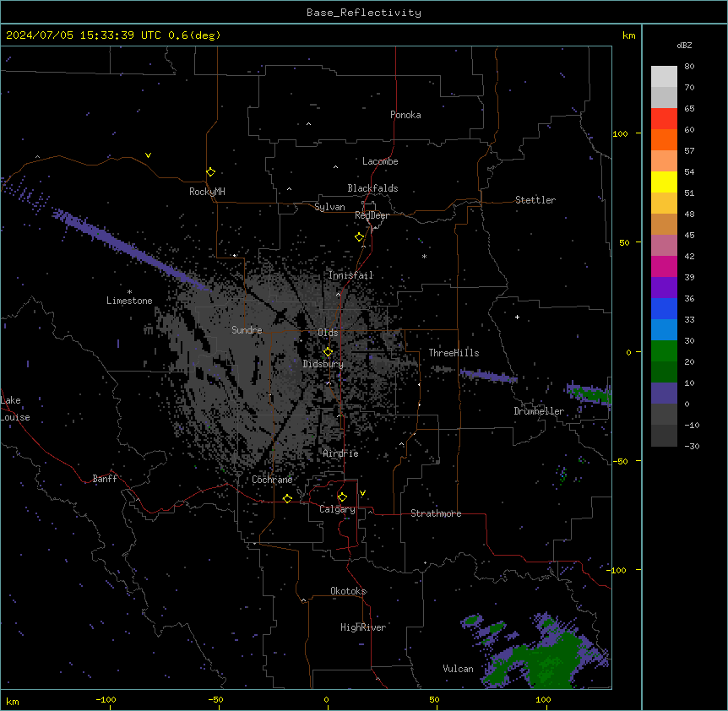Click the Calgary city label

click(337, 509)
